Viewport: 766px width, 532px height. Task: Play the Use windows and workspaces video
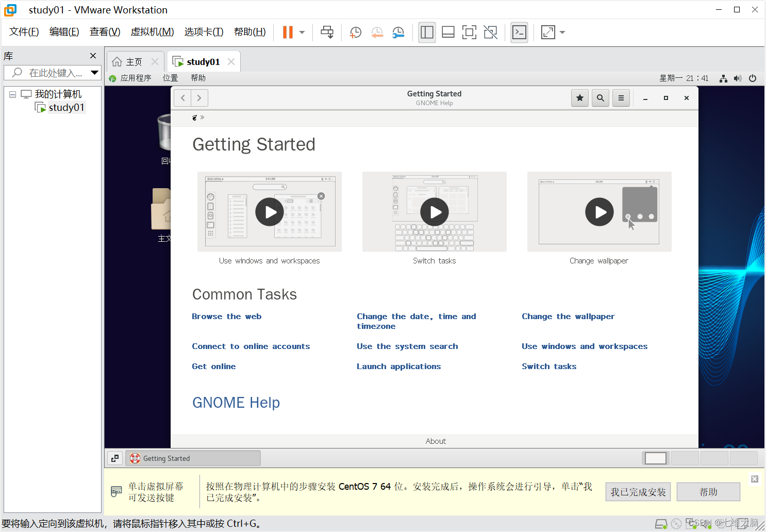(x=270, y=212)
